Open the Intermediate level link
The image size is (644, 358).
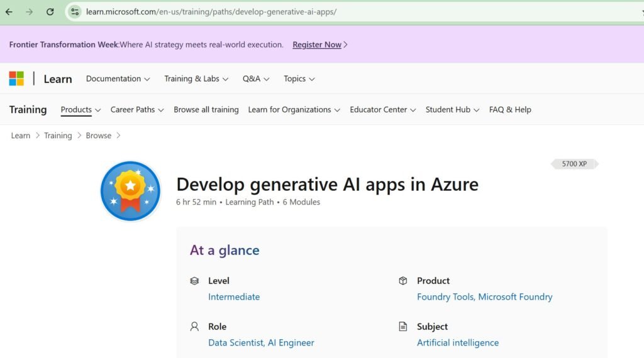(234, 296)
